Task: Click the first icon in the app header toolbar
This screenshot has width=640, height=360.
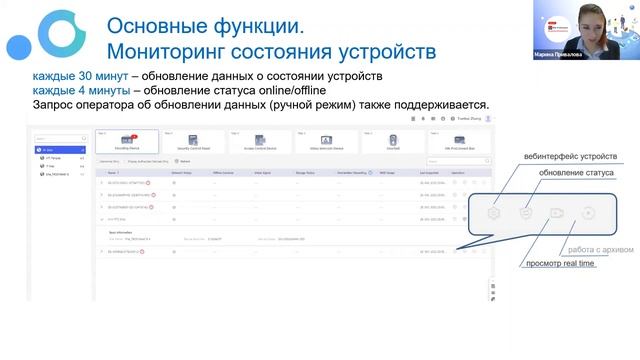Action: click(413, 119)
